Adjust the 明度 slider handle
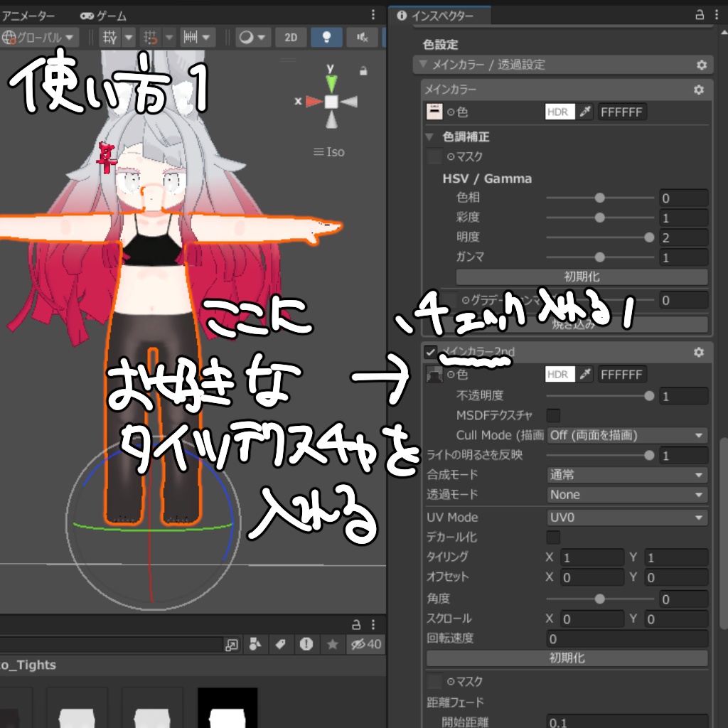728x728 pixels. coord(649,237)
